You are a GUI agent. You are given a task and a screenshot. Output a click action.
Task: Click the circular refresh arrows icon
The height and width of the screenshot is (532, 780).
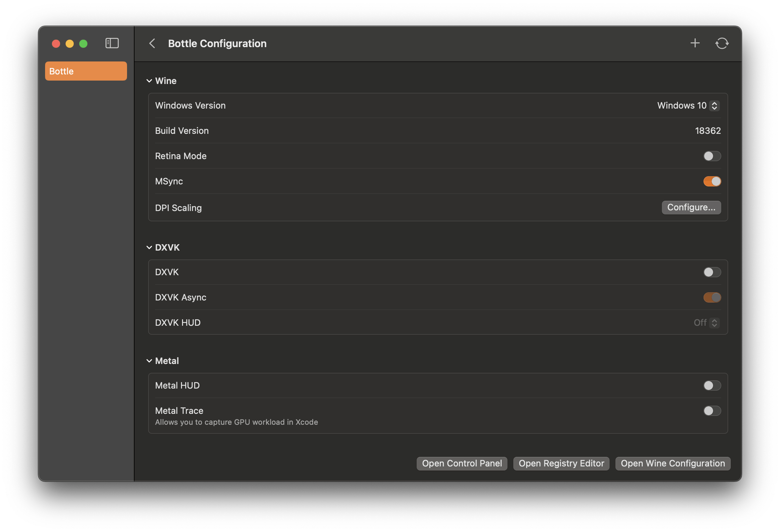point(722,43)
